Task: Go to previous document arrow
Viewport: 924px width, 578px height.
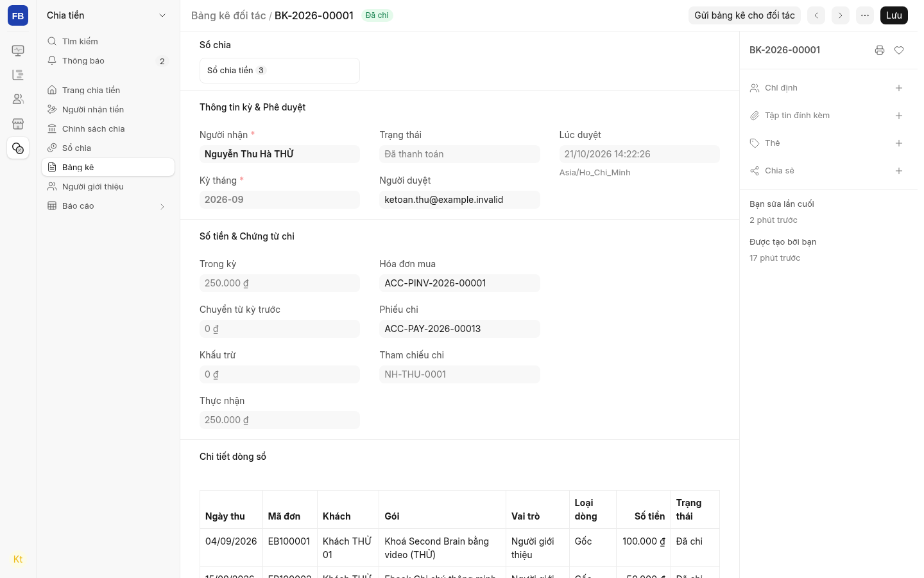Action: pyautogui.click(x=816, y=15)
